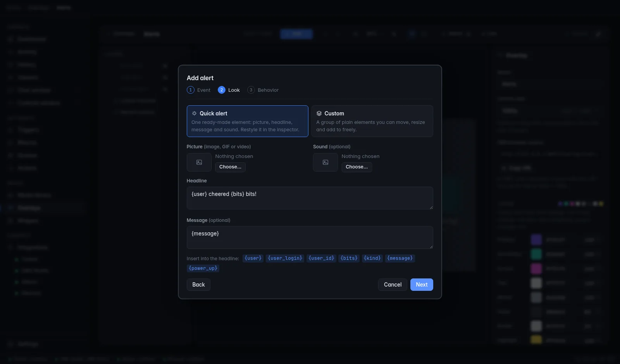Click the Message field resize handle
The width and height of the screenshot is (620, 364).
431,247
